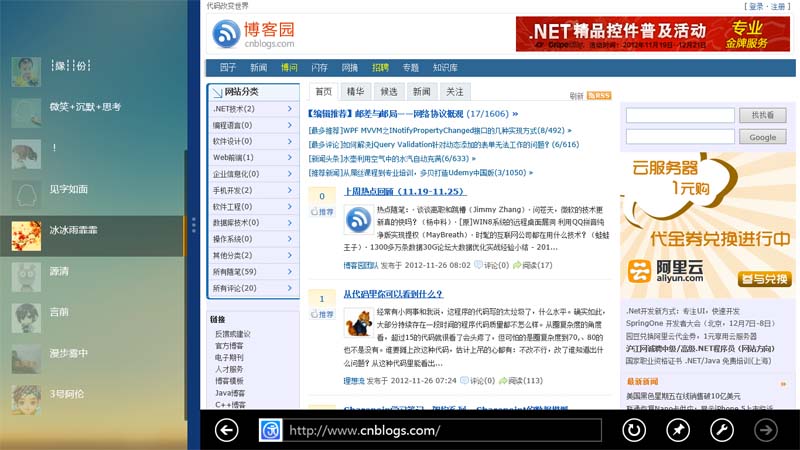
Task: Click the 注册 link at top right
Action: [x=778, y=7]
